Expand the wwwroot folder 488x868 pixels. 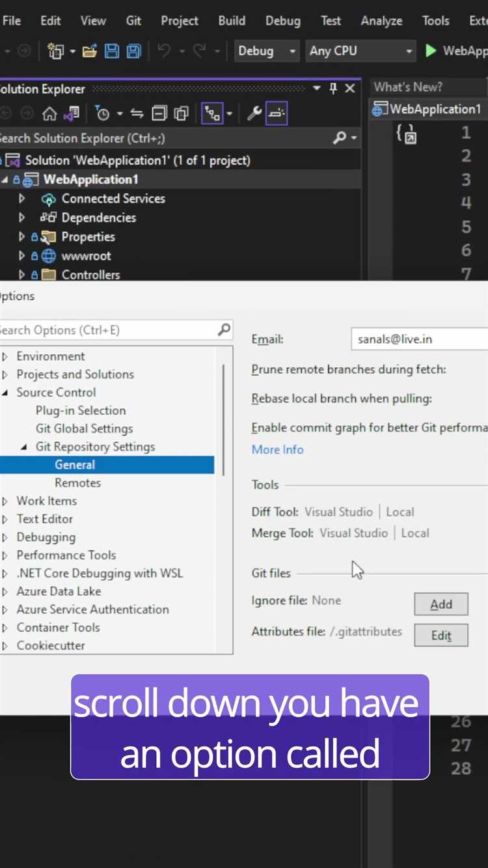coord(21,256)
